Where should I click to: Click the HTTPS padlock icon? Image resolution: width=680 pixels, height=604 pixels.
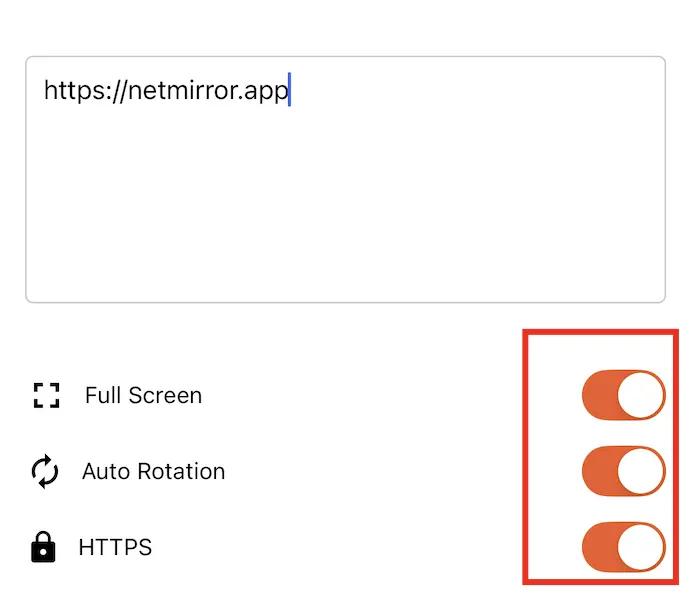point(43,547)
